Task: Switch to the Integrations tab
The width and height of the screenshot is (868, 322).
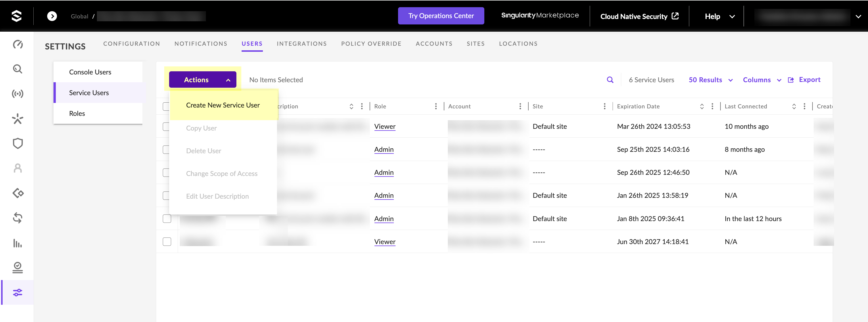Action: click(302, 44)
